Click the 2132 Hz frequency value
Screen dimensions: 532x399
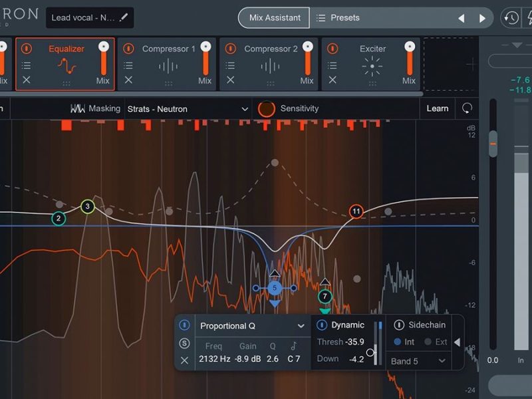(x=214, y=359)
